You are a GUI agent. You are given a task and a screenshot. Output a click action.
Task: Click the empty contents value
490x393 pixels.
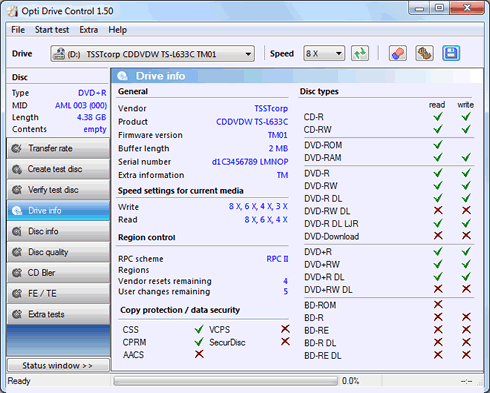tap(95, 129)
